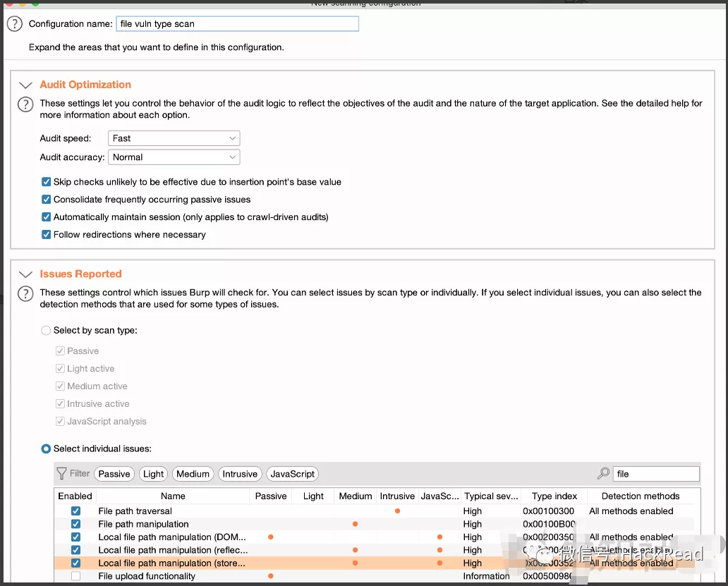The height and width of the screenshot is (586, 728).
Task: Open the Audit accuracy dropdown
Action: 174,157
